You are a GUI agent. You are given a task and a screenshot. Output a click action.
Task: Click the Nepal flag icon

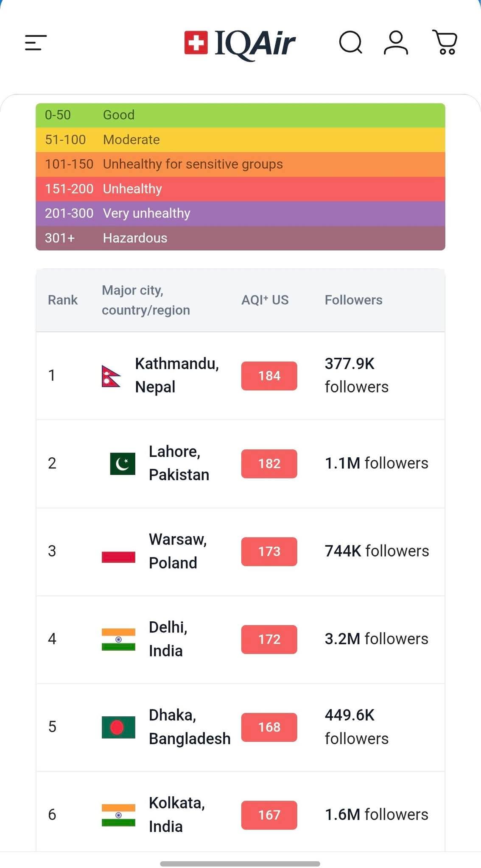(111, 376)
